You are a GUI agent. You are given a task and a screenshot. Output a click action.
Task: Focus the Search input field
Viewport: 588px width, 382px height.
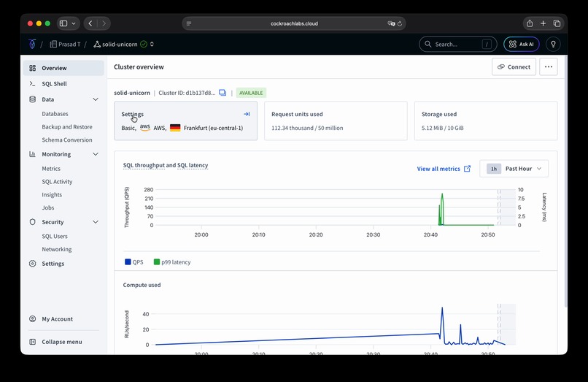[458, 44]
